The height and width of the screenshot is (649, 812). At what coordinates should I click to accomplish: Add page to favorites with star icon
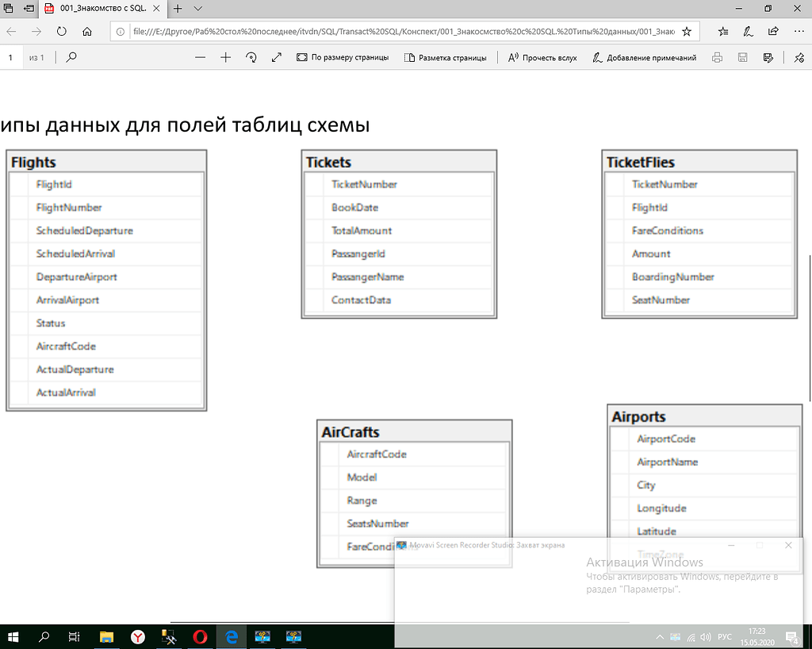click(686, 32)
